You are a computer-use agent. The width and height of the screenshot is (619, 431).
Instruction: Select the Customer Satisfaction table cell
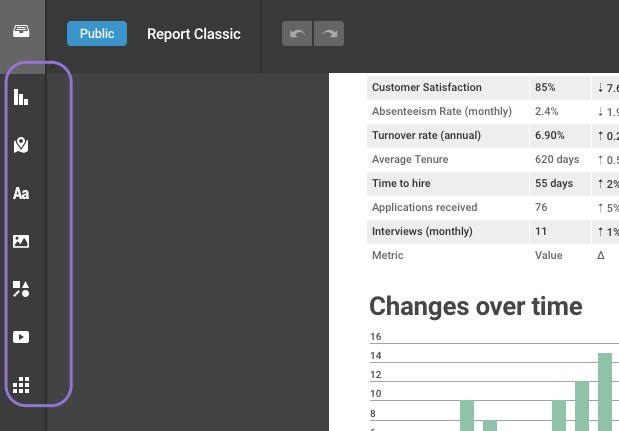click(427, 87)
